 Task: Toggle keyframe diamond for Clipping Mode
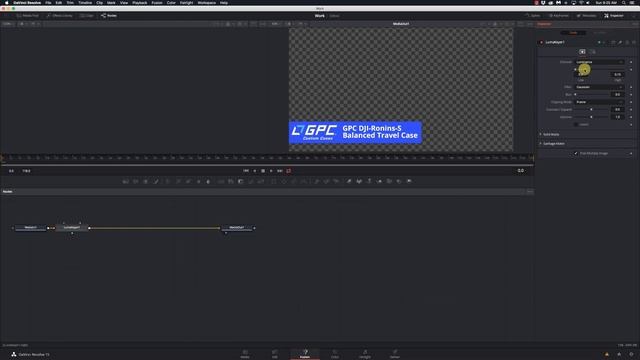tap(631, 102)
